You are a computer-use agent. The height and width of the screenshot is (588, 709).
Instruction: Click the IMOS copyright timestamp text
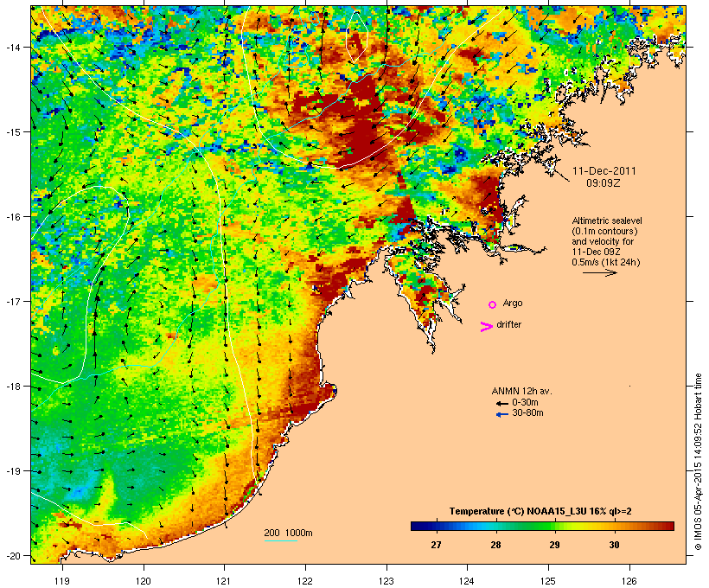coord(698,462)
